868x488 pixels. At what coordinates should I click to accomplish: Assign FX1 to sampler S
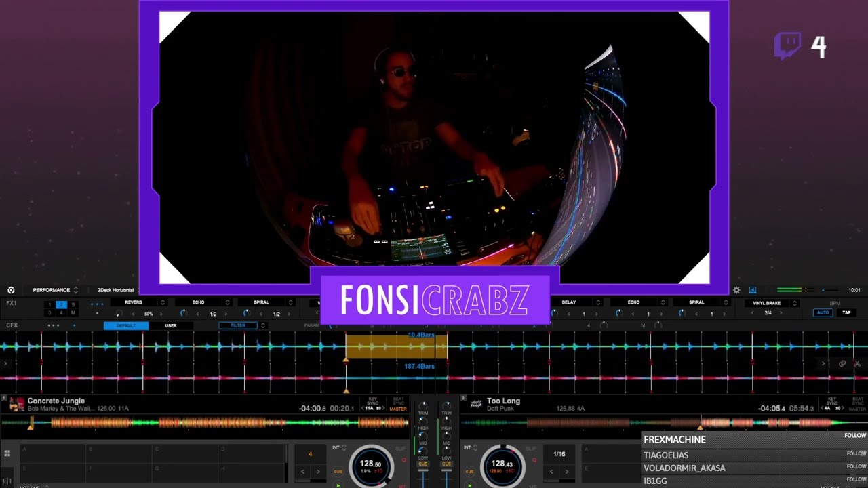tap(73, 305)
